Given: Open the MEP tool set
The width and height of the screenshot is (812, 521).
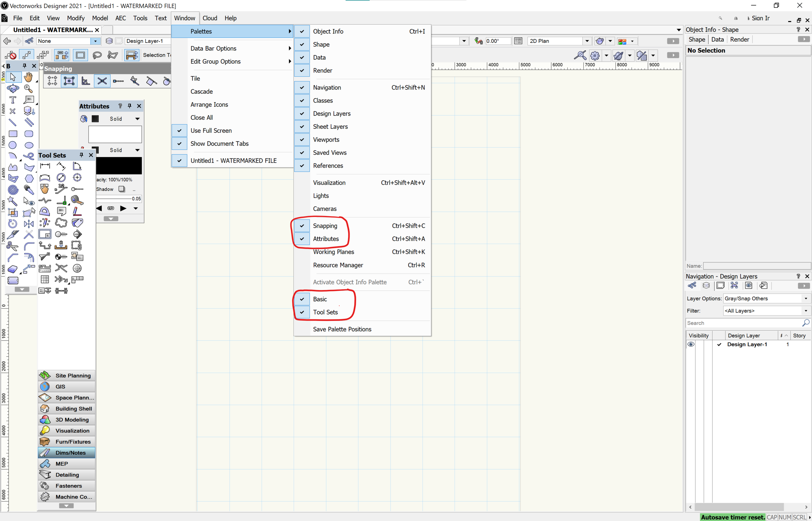Looking at the screenshot, I should (x=67, y=464).
